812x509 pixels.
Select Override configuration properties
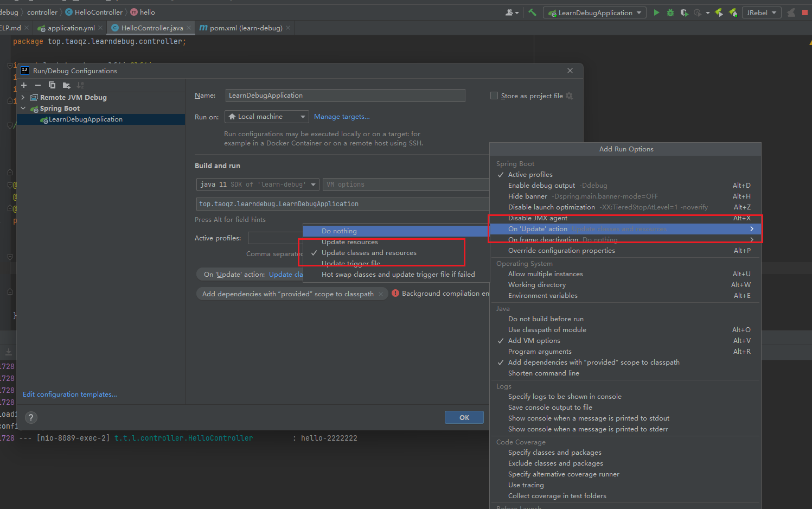point(625,251)
